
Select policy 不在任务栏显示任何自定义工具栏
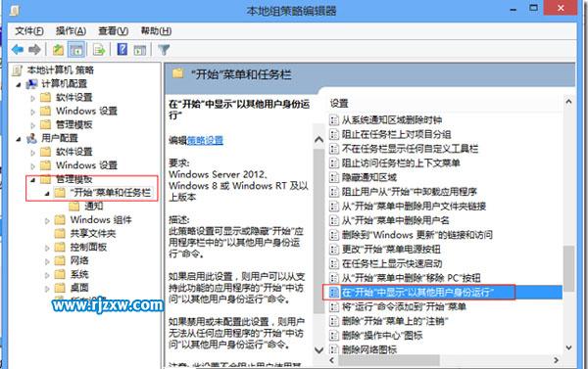click(x=410, y=149)
